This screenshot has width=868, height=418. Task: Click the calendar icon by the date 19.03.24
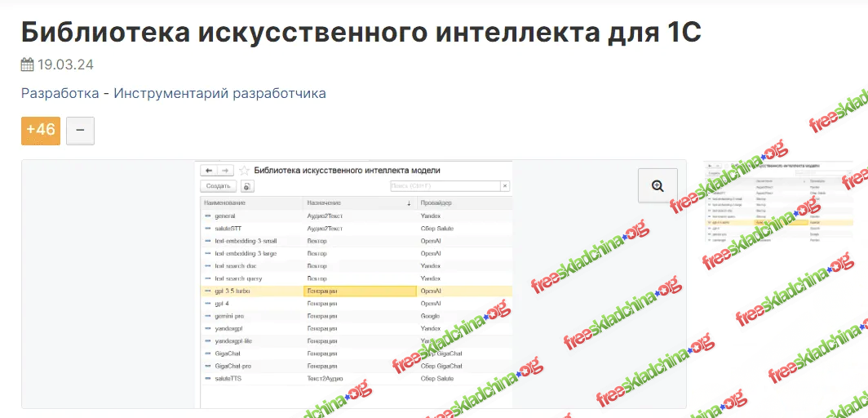(27, 65)
